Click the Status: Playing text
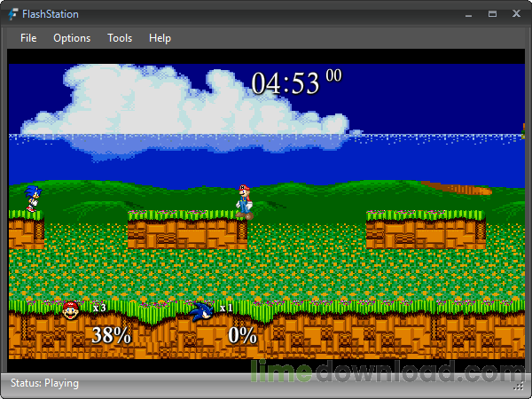 coord(45,383)
